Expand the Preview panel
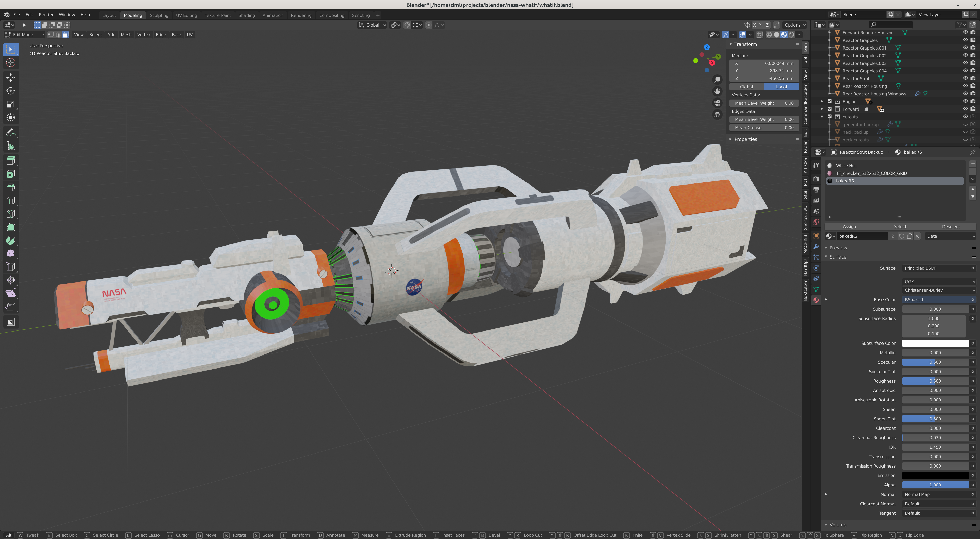 838,248
